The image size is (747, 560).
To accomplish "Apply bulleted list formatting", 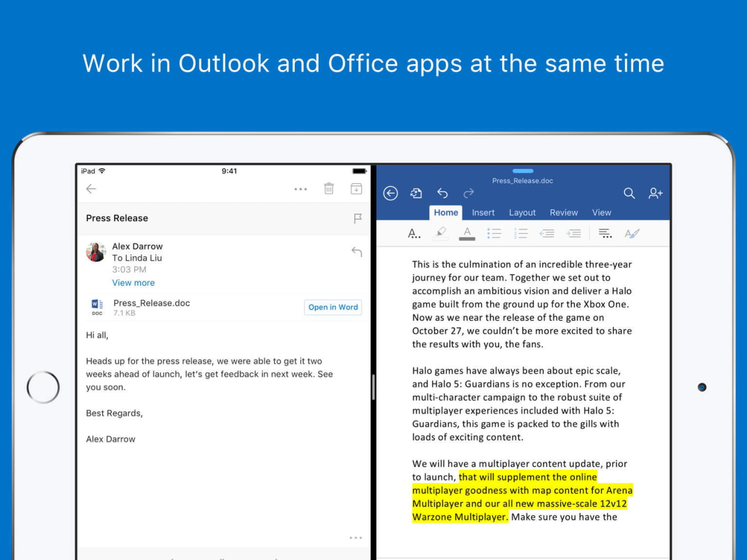I will [x=494, y=233].
